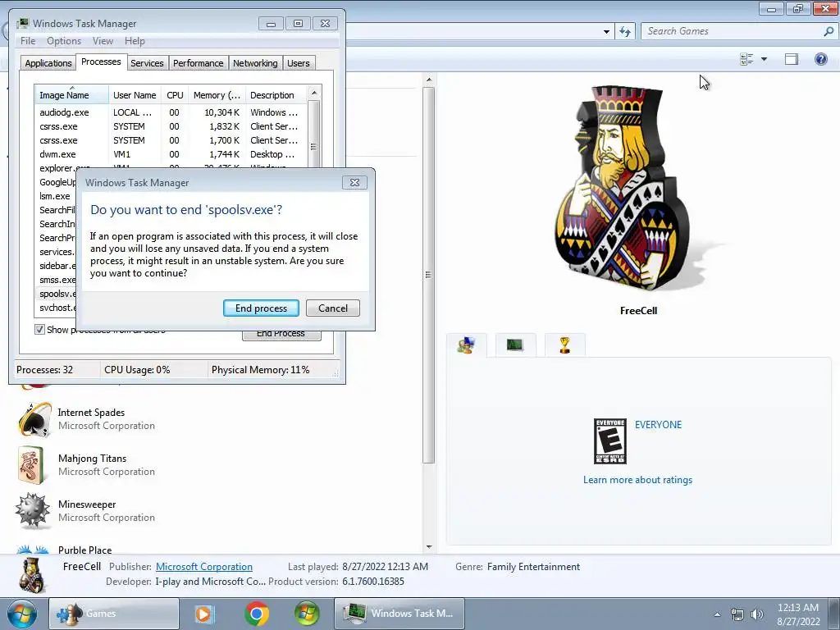
Task: Click the large FreeCell king image
Action: click(623, 189)
